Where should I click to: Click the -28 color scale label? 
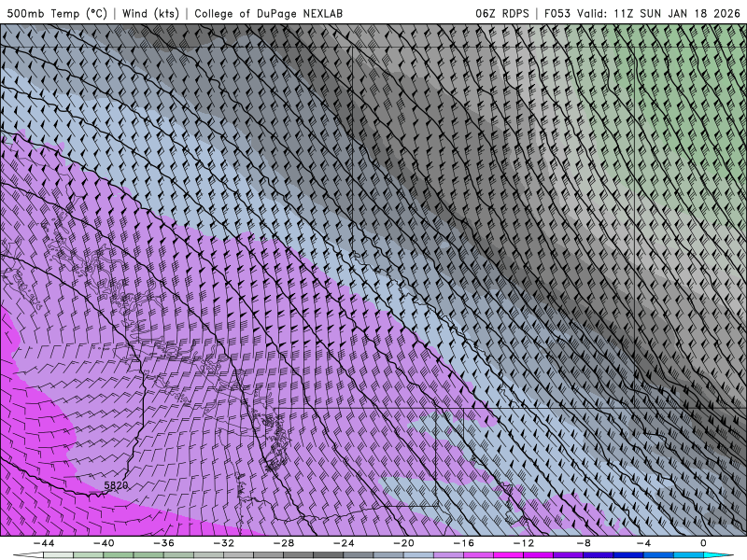[x=284, y=543]
